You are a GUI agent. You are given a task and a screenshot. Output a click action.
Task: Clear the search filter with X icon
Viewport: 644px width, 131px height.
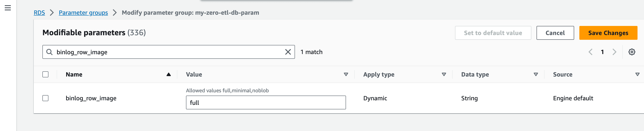click(x=288, y=52)
